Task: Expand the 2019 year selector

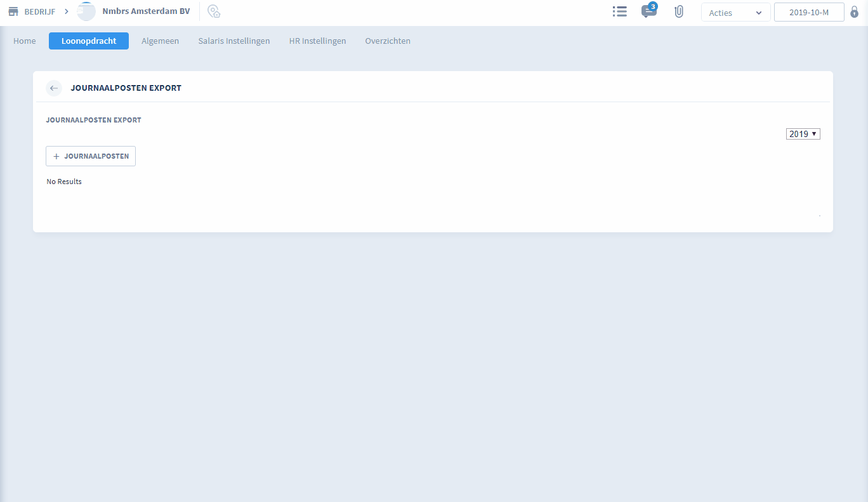Action: (x=803, y=134)
